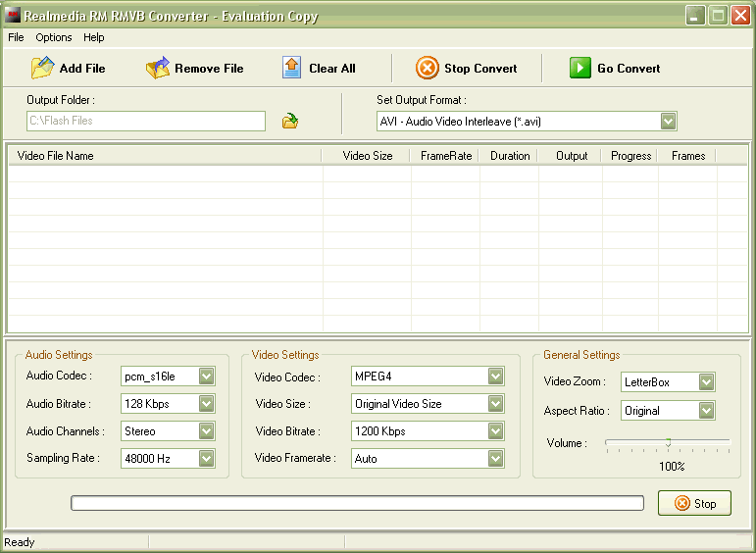Expand the Video Zoom dropdown

(706, 381)
